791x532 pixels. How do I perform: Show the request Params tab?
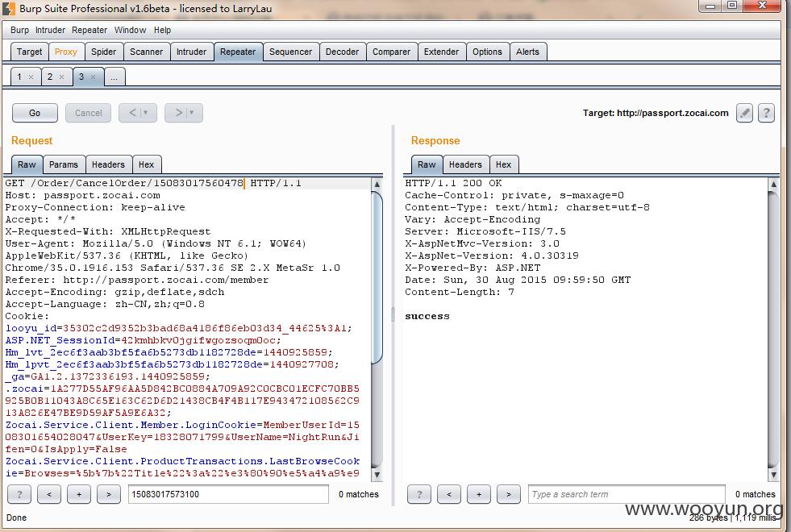[64, 164]
